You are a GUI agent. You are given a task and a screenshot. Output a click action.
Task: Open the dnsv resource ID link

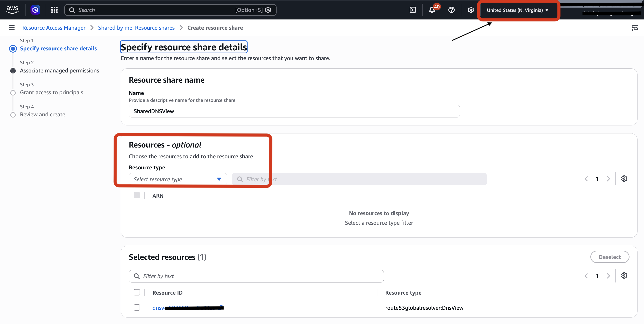point(188,308)
